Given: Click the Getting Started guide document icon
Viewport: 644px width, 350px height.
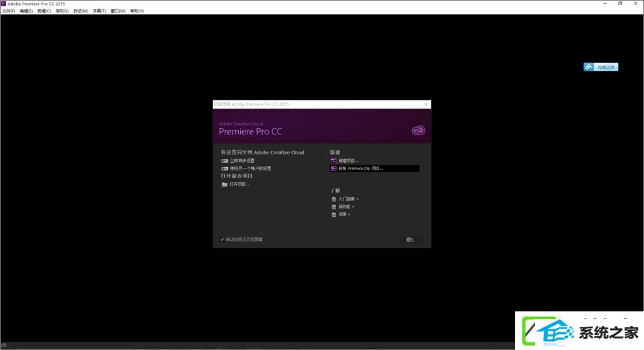Looking at the screenshot, I should pos(334,199).
